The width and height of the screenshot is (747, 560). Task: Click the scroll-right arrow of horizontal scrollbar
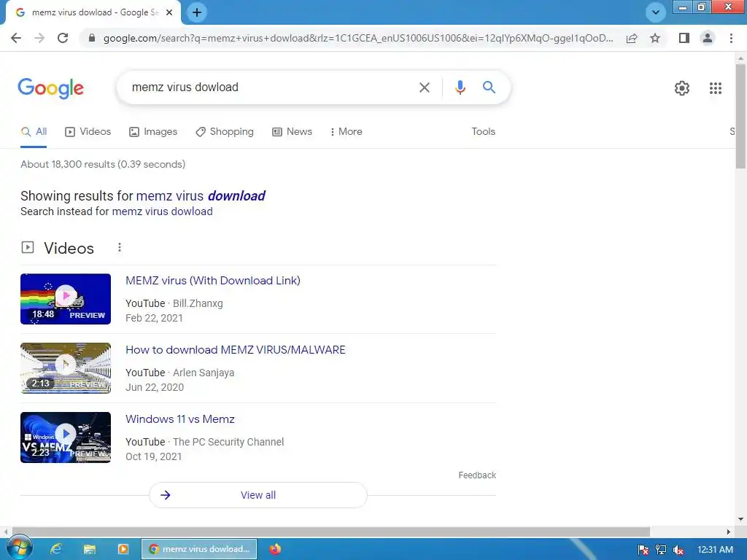click(x=728, y=532)
